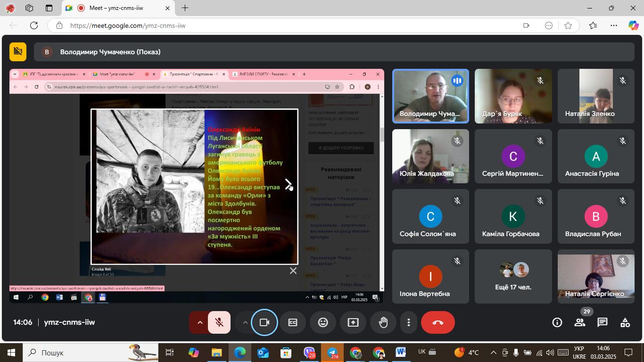Click the Windows taskbar search box
This screenshot has width=644, height=362.
point(90,353)
